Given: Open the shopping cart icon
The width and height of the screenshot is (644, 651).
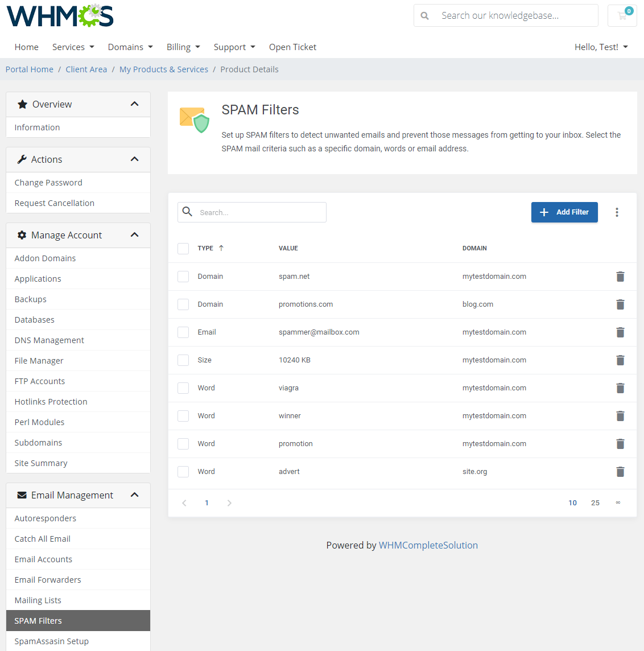Looking at the screenshot, I should (x=622, y=16).
